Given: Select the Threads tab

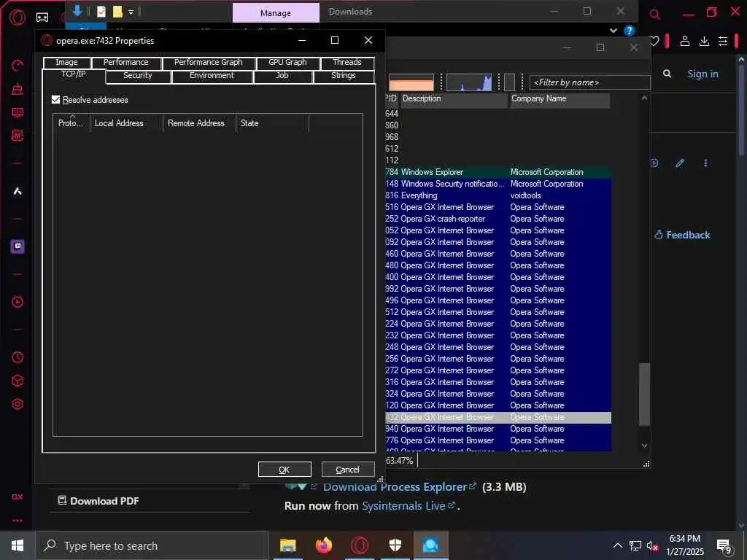Looking at the screenshot, I should pos(347,63).
